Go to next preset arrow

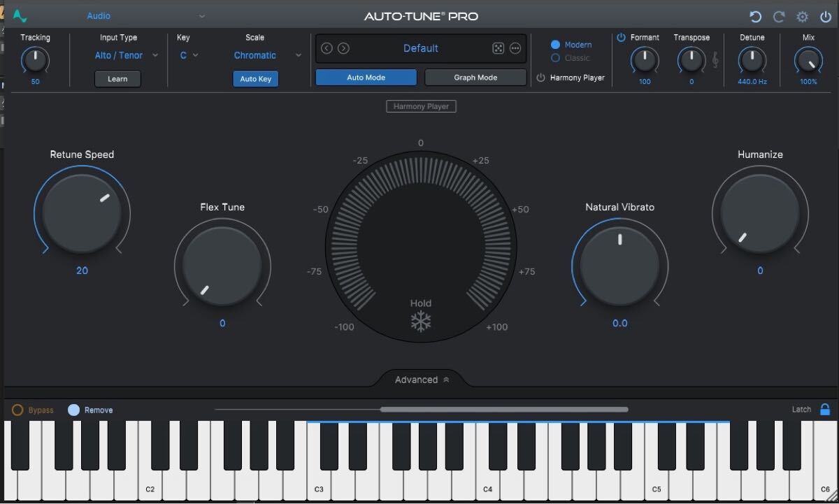click(343, 48)
